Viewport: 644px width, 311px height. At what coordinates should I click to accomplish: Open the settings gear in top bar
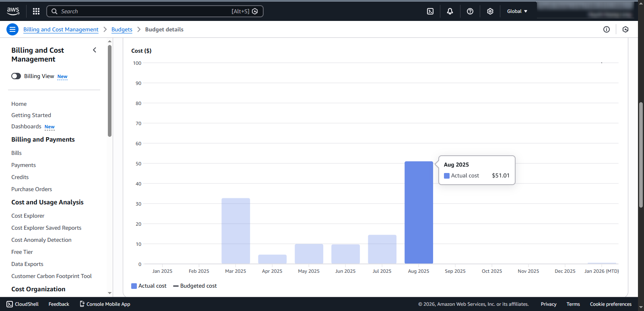pos(490,11)
